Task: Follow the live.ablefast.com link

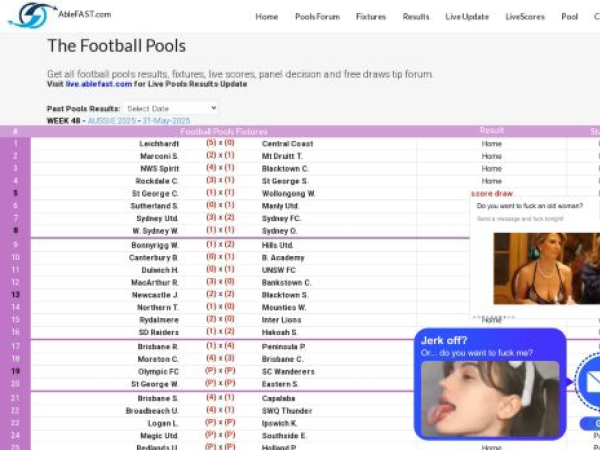Action: click(x=100, y=85)
